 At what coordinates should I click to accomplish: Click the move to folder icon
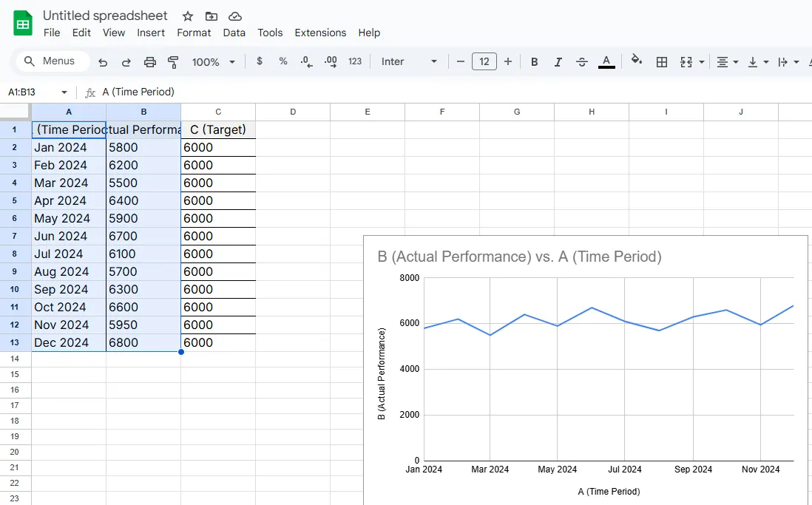coord(212,16)
